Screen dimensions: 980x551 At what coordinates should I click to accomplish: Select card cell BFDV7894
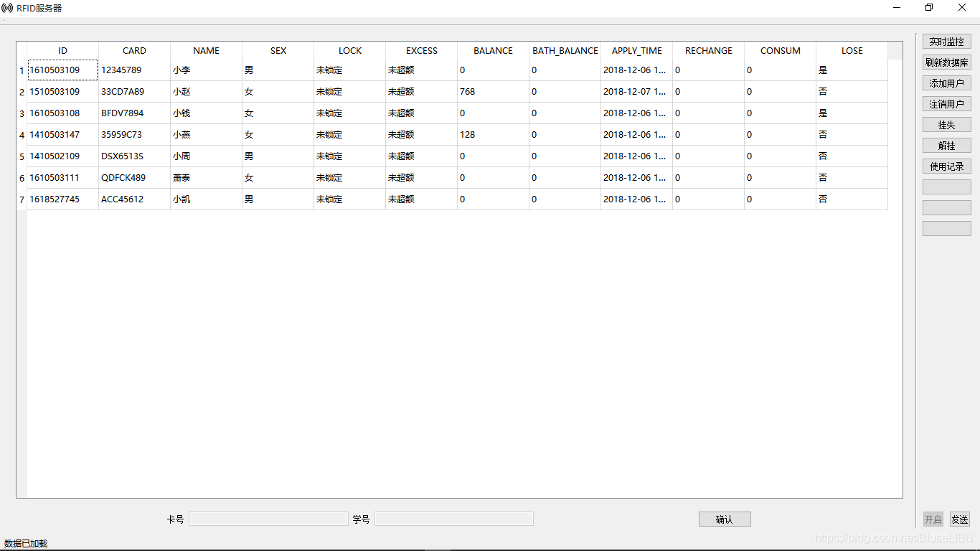[135, 113]
